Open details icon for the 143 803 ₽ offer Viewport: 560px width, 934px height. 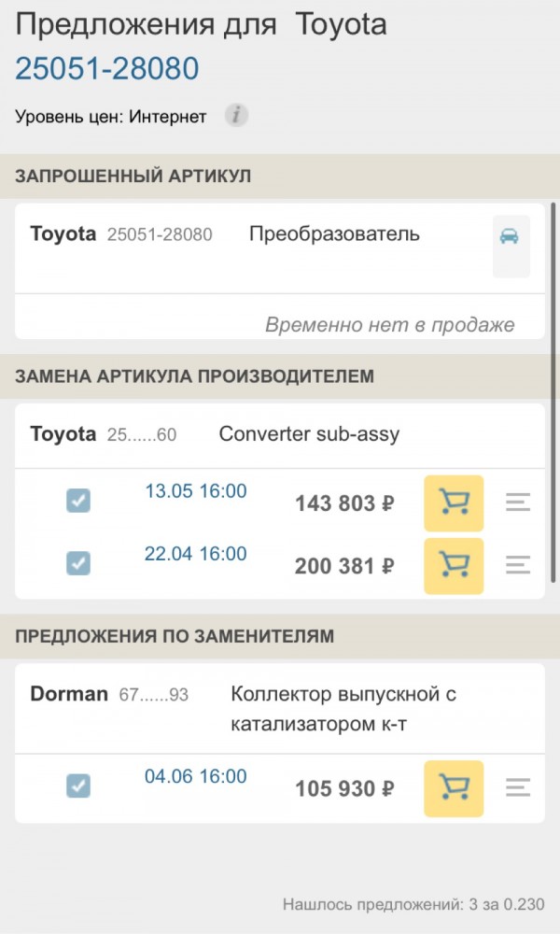(519, 502)
